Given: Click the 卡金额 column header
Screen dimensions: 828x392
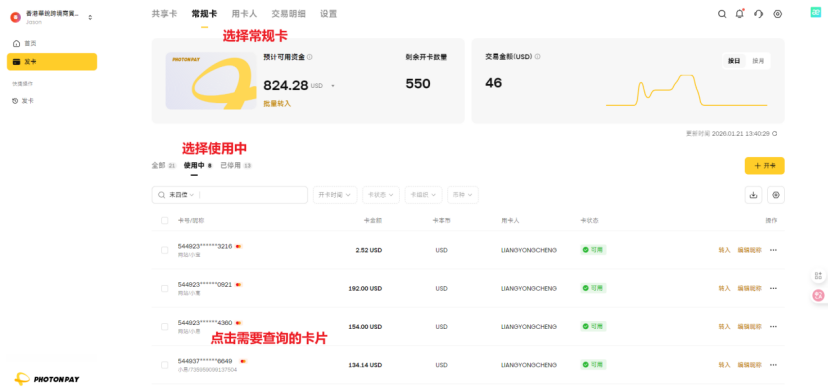Looking at the screenshot, I should pyautogui.click(x=373, y=220).
